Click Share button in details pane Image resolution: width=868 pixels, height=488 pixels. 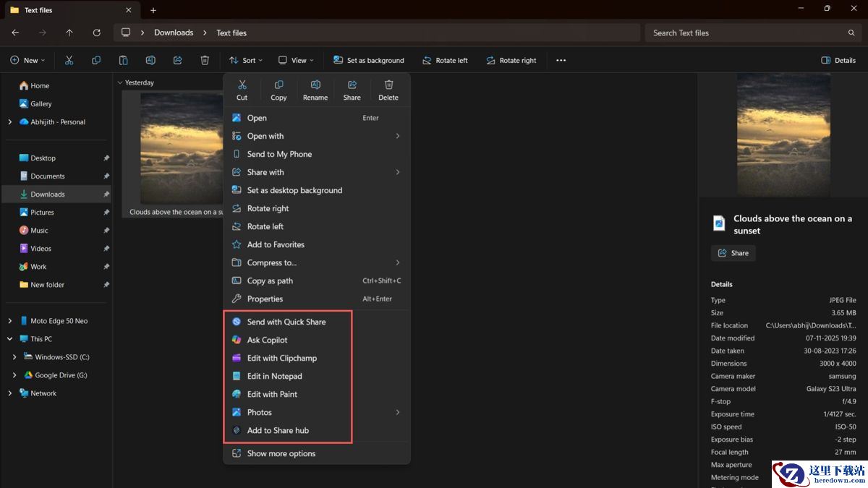[733, 253]
